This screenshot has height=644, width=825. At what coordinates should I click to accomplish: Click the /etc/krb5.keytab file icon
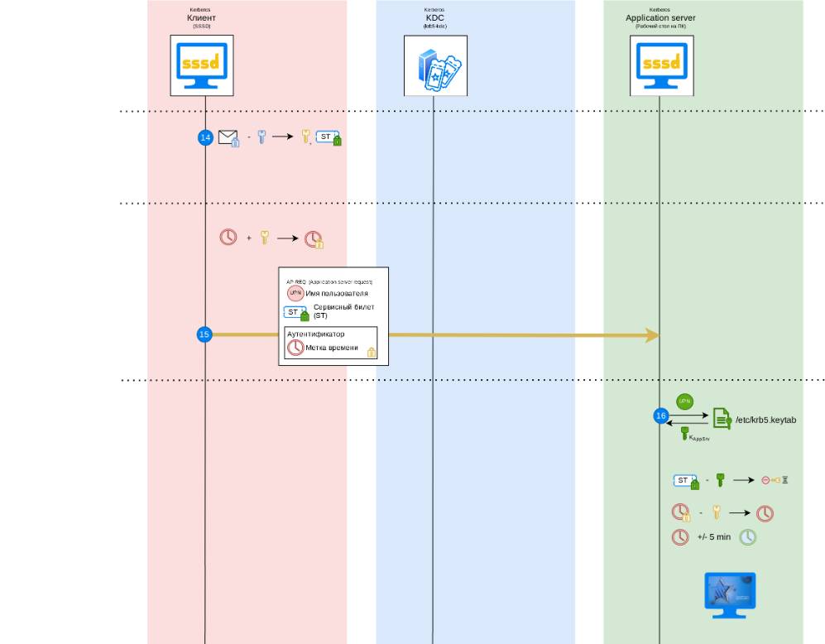(x=722, y=418)
